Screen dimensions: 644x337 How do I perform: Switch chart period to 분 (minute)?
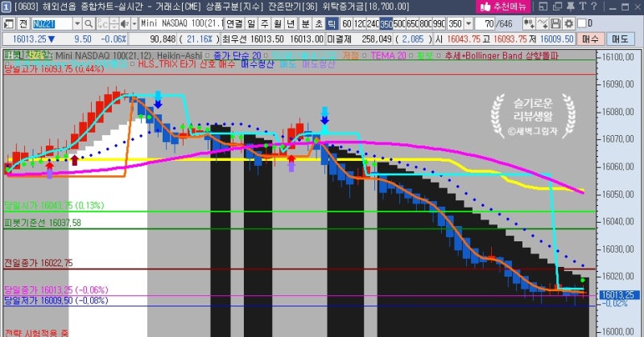tap(305, 24)
